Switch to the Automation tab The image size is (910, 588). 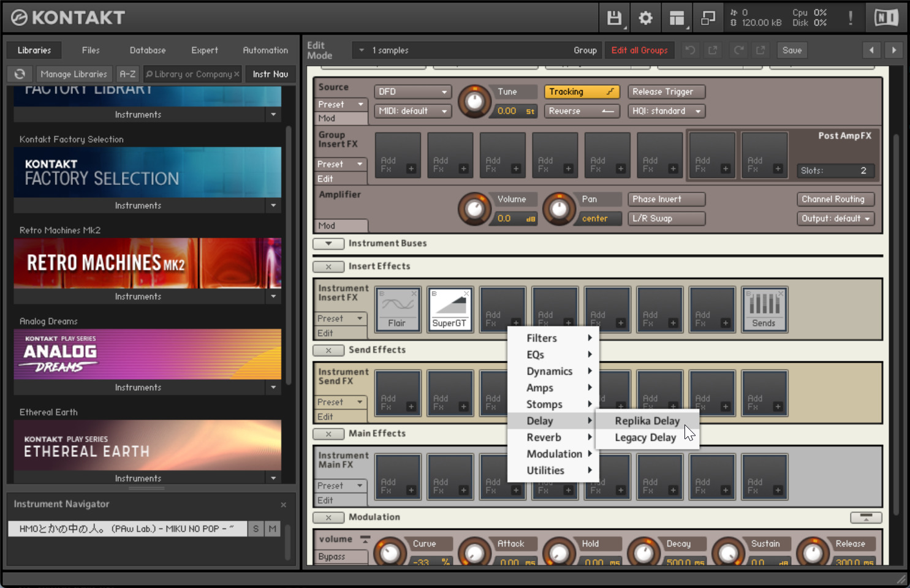(265, 50)
